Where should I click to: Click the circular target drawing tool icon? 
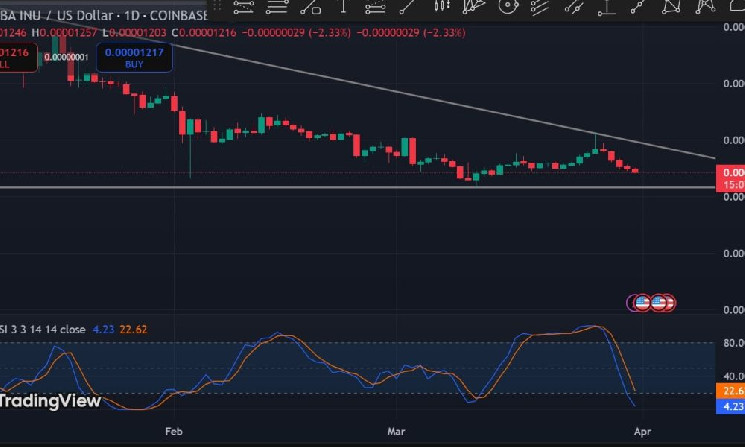[x=507, y=7]
